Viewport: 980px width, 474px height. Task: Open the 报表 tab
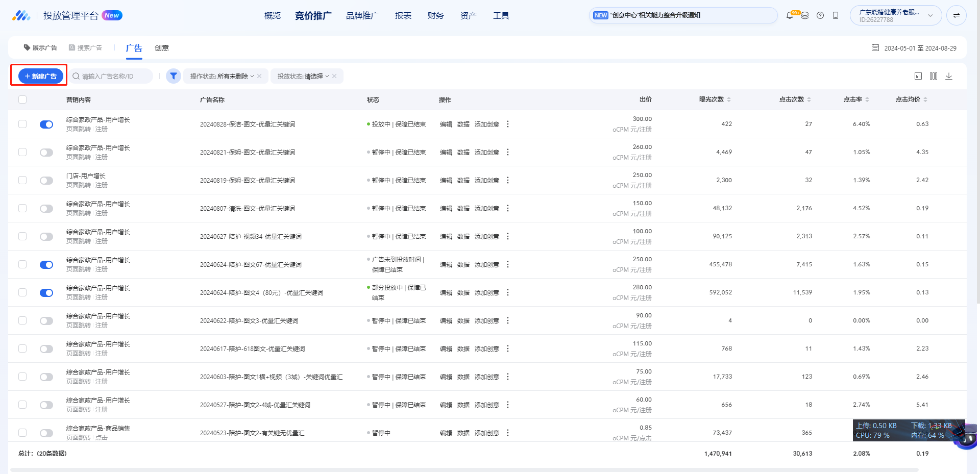[403, 16]
